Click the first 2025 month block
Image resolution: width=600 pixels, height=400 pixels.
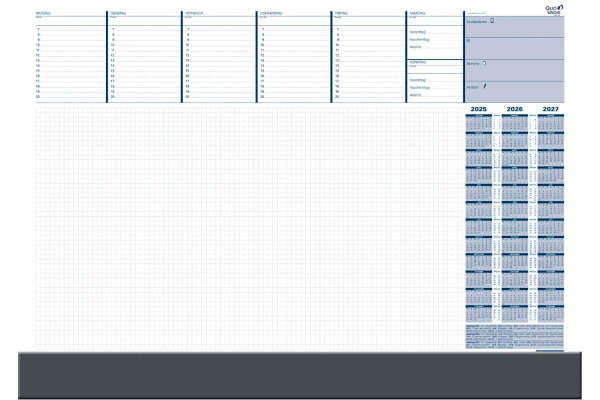(x=478, y=122)
